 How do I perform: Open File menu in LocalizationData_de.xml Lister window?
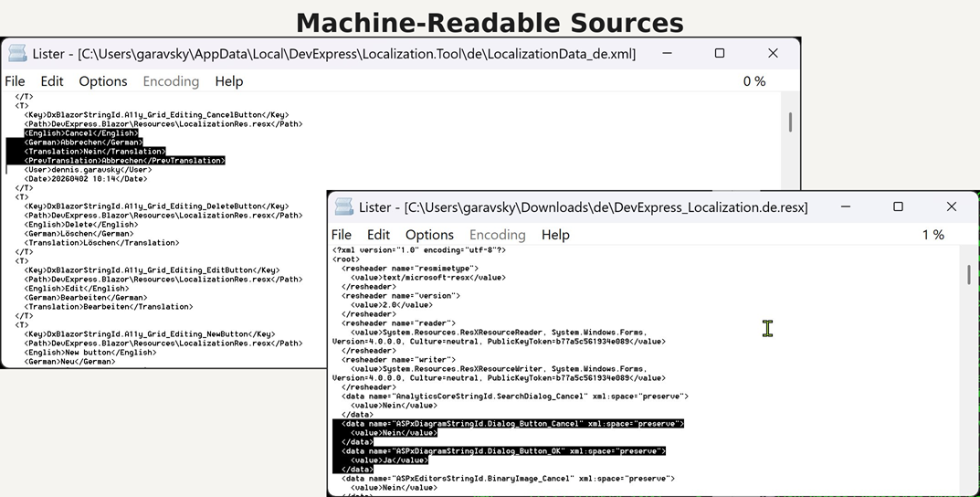click(15, 81)
